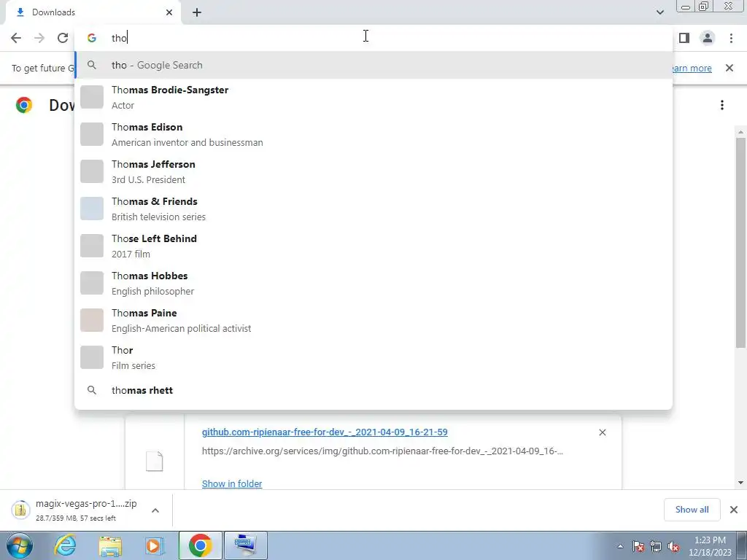The image size is (747, 560).
Task: Reload the page with the refresh icon
Action: [63, 38]
